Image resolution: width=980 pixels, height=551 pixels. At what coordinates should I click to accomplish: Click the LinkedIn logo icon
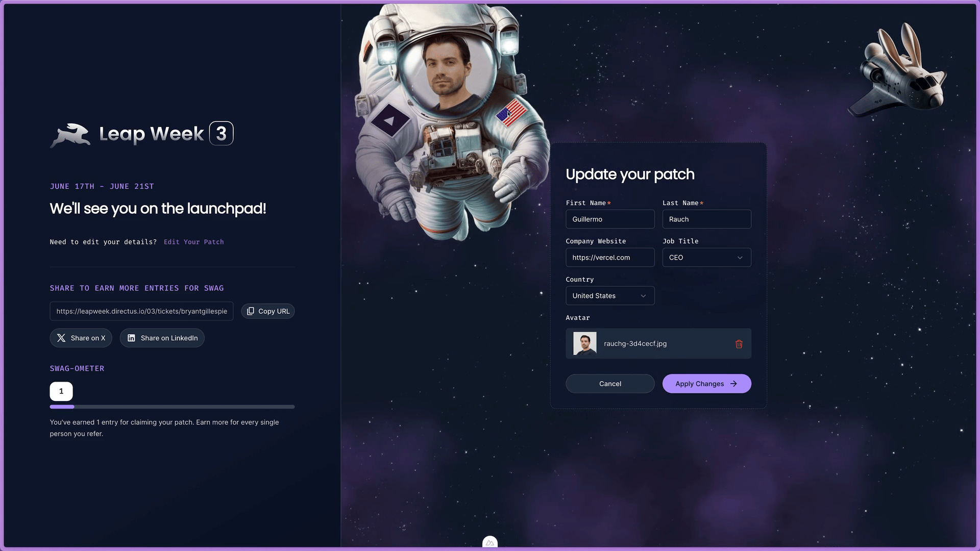click(131, 338)
